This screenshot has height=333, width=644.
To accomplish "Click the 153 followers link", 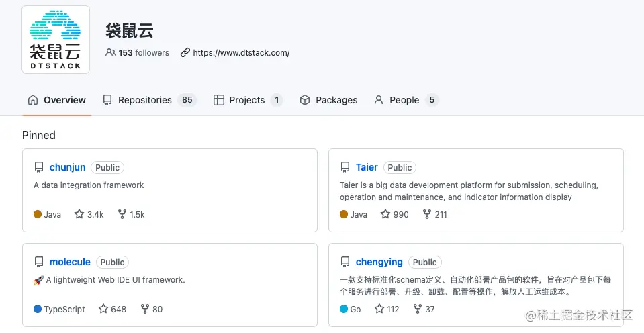I will click(137, 52).
